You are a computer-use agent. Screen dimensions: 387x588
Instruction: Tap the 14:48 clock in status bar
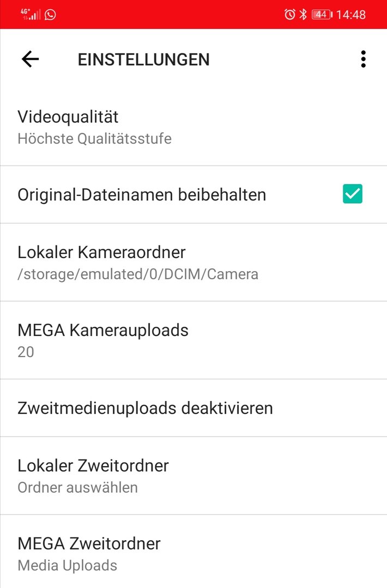pos(351,15)
